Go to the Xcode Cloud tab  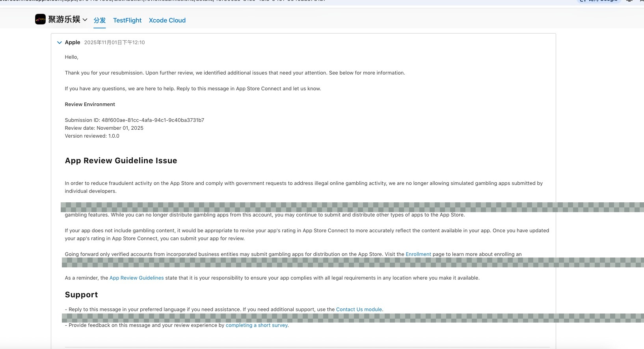point(167,20)
